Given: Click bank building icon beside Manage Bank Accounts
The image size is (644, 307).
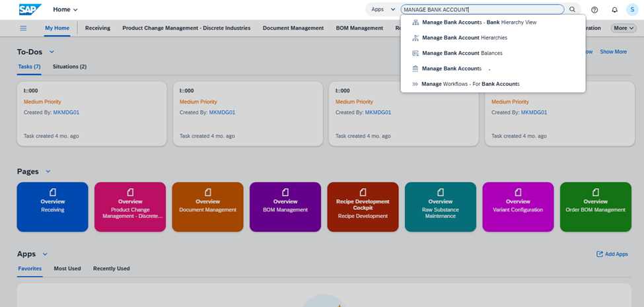Looking at the screenshot, I should pos(415,69).
